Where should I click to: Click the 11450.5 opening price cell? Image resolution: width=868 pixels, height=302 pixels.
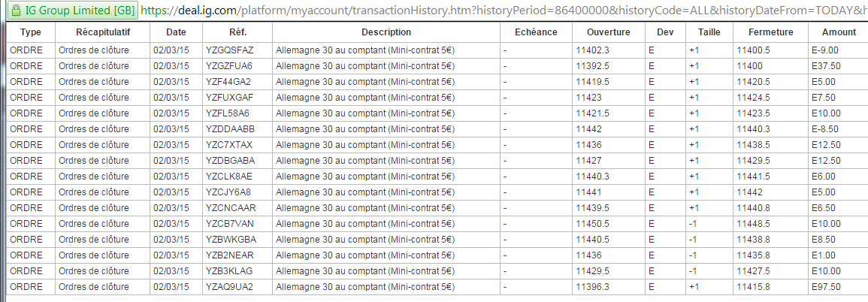[593, 223]
